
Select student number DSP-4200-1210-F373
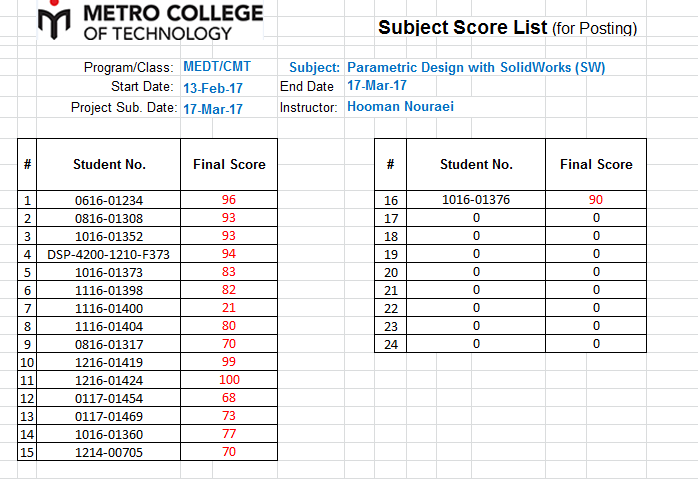[x=109, y=254]
